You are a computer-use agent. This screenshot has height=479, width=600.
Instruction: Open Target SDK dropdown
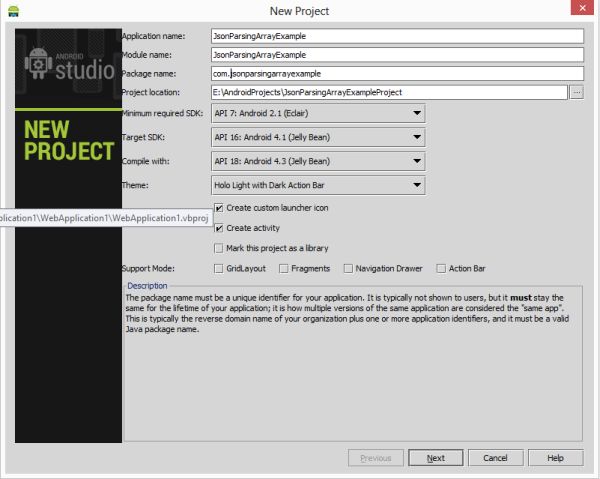click(318, 137)
